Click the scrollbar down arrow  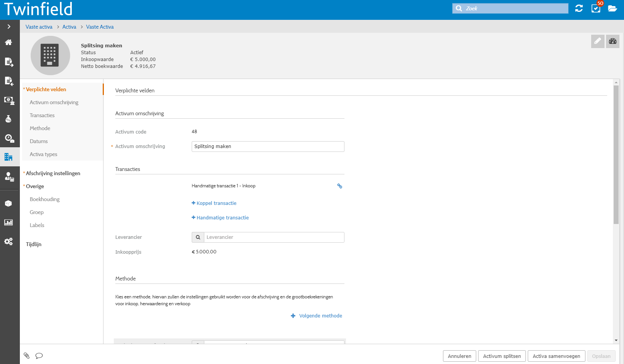click(616, 340)
